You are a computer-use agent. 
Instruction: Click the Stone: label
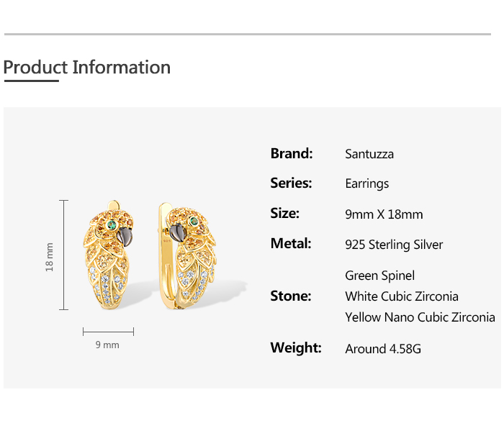coord(291,296)
